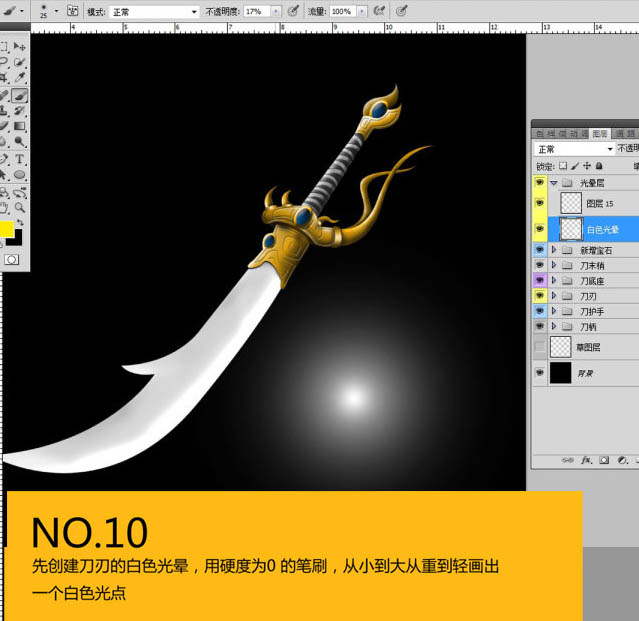Open the fx layer style menu

click(x=586, y=460)
